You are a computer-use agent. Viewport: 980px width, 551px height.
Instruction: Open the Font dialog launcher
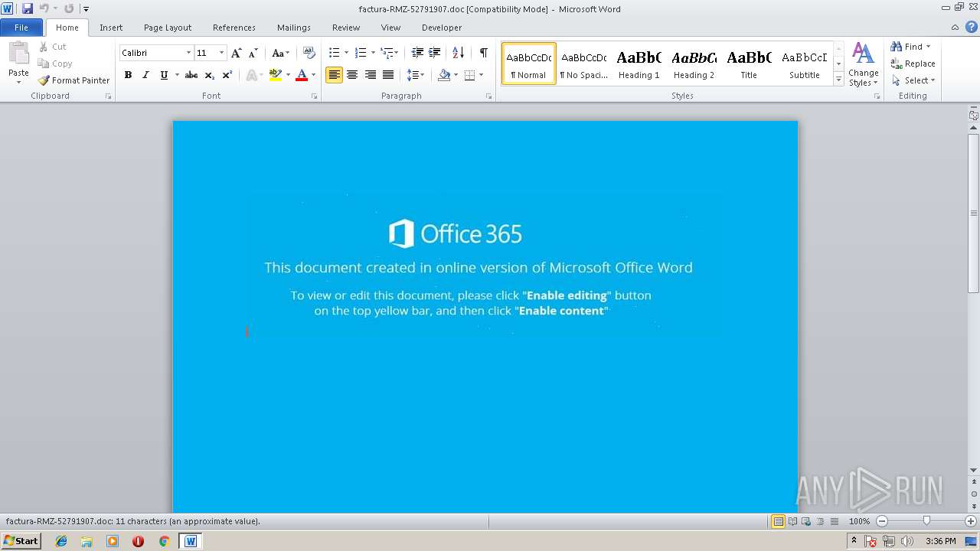tap(314, 96)
